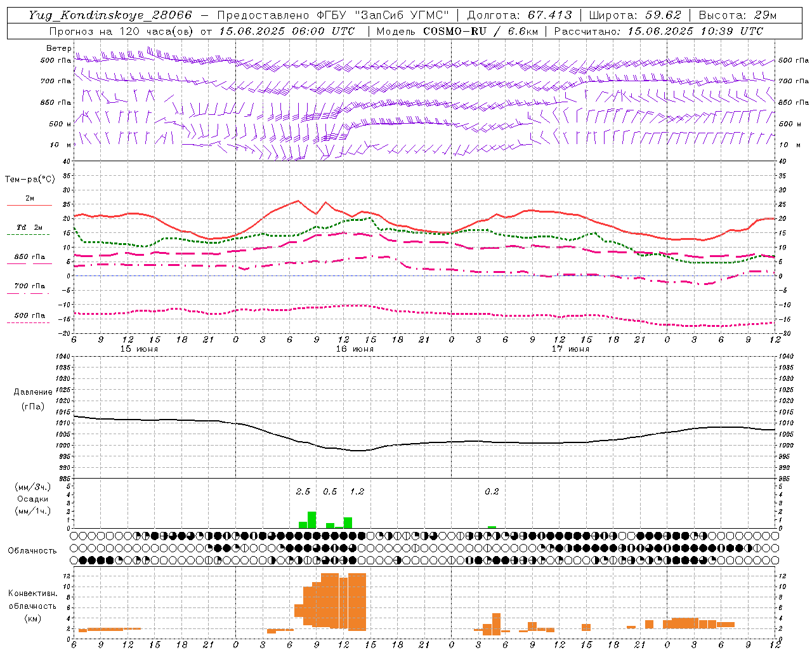This screenshot has height=650, width=812.
Task: Click the 700 гПа legend entry in temperature panel
Action: pyautogui.click(x=30, y=286)
